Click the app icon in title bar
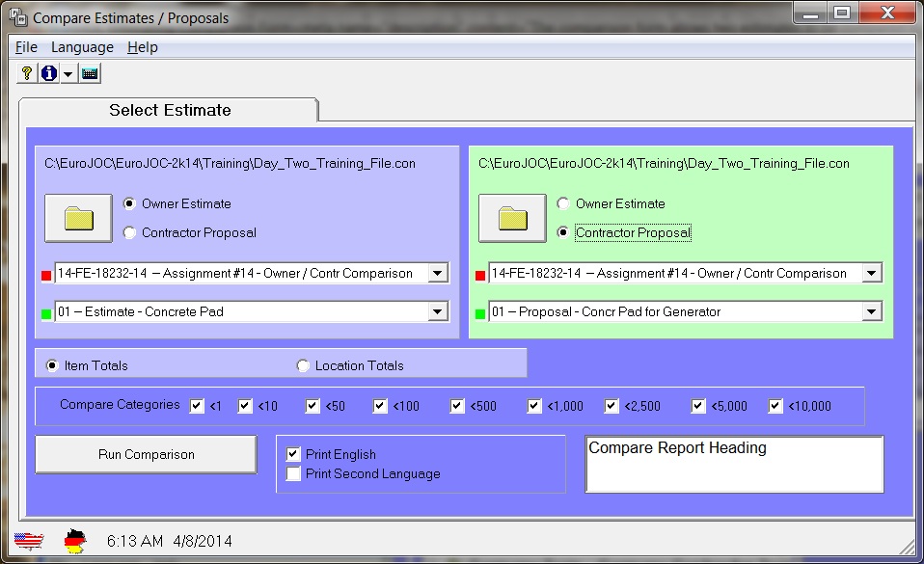This screenshot has height=564, width=924. (x=16, y=17)
